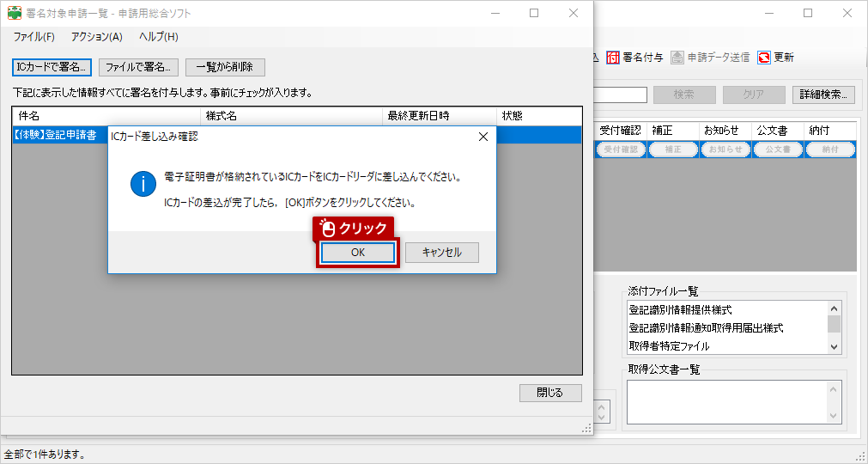Open the アクション(A) menu
Image resolution: width=868 pixels, height=464 pixels.
coord(97,37)
